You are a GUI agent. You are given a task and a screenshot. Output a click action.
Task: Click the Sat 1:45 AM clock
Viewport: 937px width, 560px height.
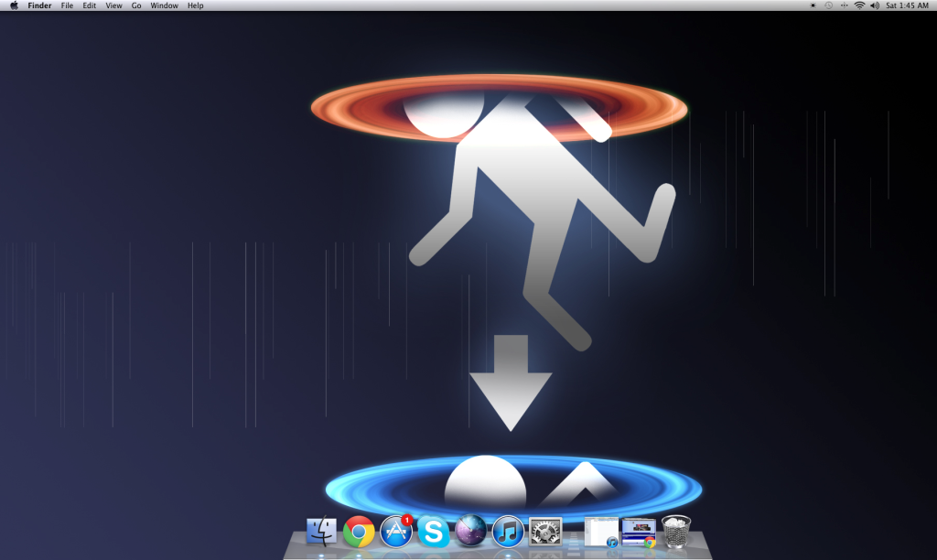(907, 5)
